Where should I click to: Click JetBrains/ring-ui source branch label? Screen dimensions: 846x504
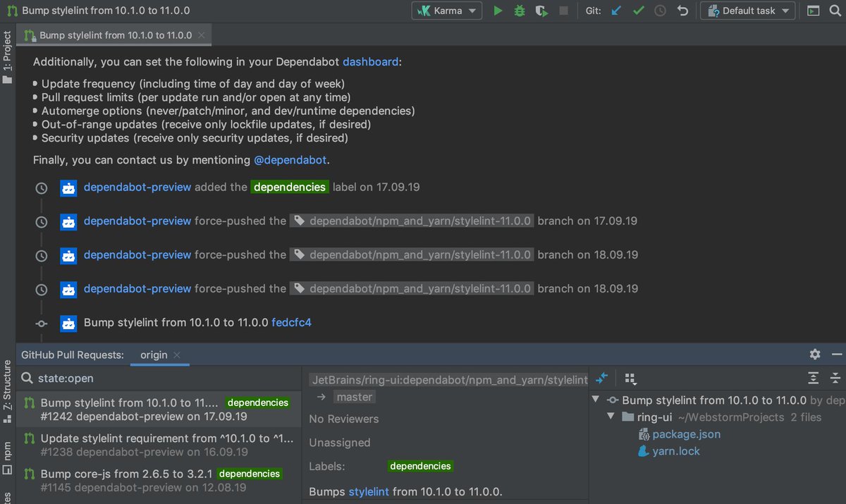449,380
